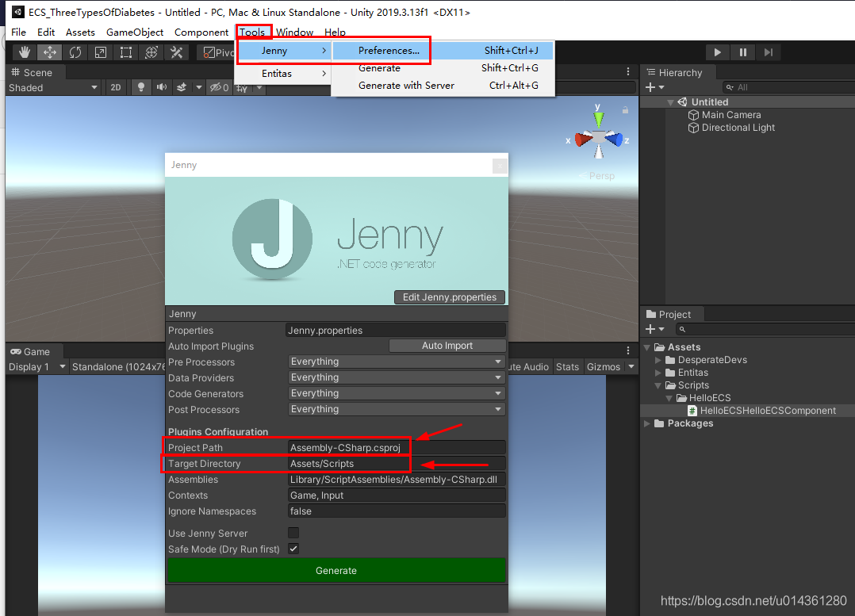Image resolution: width=855 pixels, height=616 pixels.
Task: Toggle 2D view mode in Scene view
Action: 116,87
